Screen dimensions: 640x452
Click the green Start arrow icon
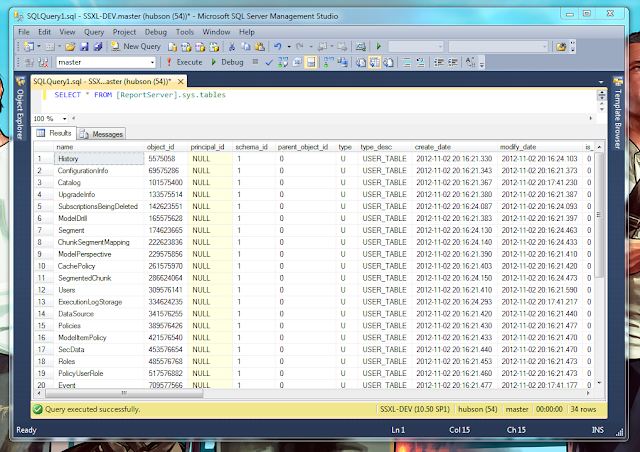pos(378,47)
